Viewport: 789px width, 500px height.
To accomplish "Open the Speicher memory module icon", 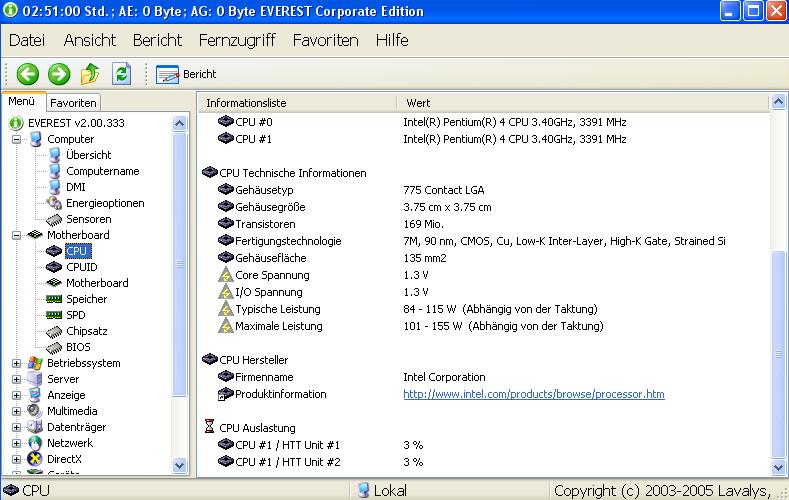I will [x=54, y=299].
